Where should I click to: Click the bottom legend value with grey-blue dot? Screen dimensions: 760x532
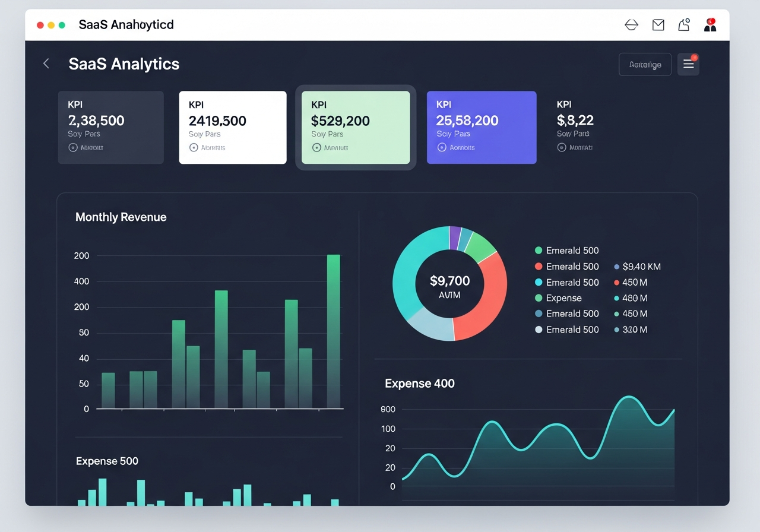635,330
